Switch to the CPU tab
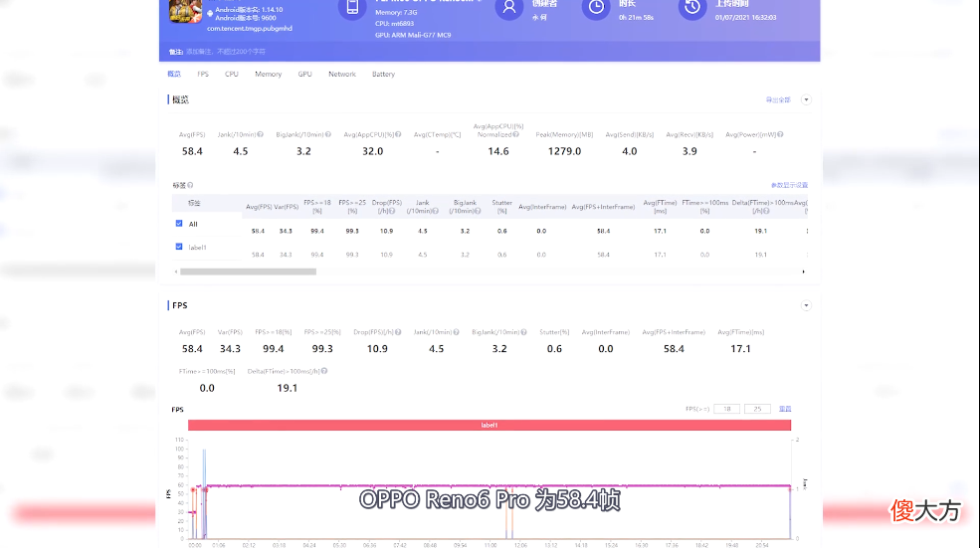The width and height of the screenshot is (980, 548). tap(232, 74)
